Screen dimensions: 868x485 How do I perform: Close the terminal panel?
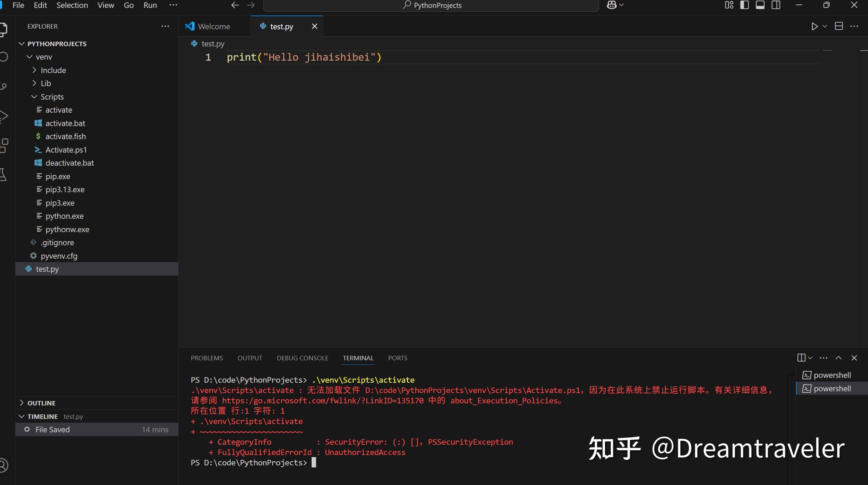[x=854, y=358]
